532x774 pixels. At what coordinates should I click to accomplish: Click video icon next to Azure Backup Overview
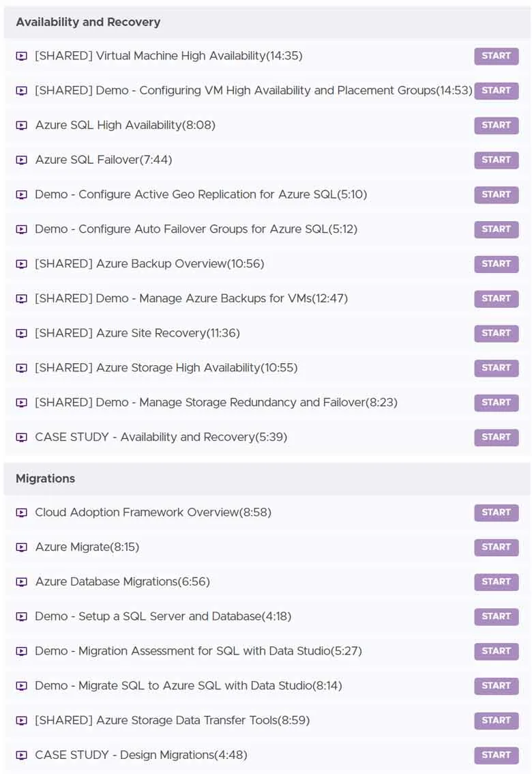pos(21,264)
